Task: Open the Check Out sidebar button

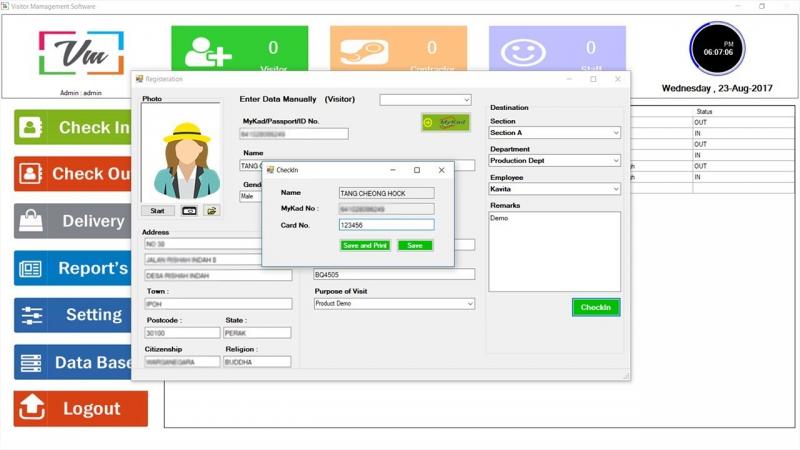Action: click(72, 173)
